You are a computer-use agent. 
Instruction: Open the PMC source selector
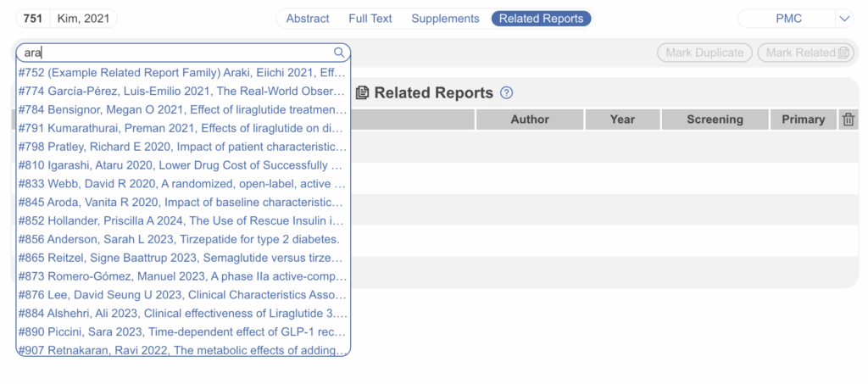(788, 19)
